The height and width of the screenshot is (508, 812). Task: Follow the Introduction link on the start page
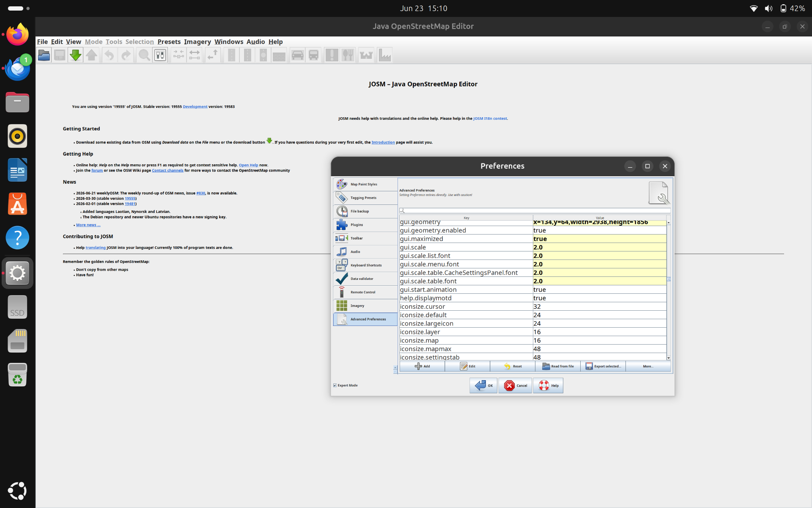(383, 142)
